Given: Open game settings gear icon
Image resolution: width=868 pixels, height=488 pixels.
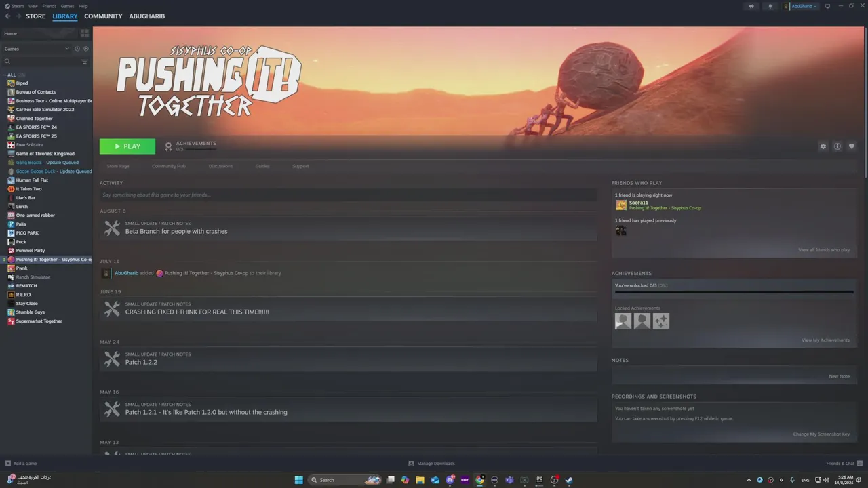Looking at the screenshot, I should point(823,146).
